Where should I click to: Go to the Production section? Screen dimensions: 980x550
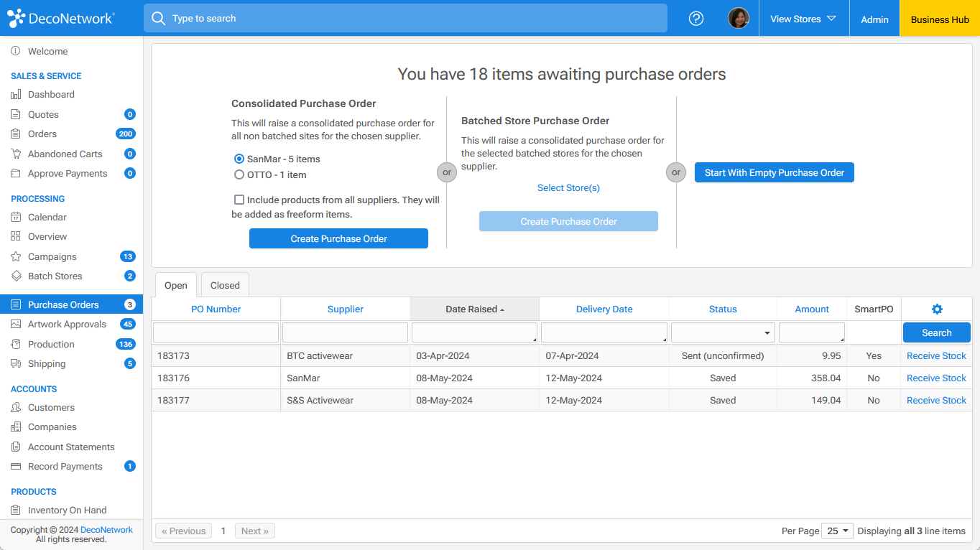tap(51, 344)
